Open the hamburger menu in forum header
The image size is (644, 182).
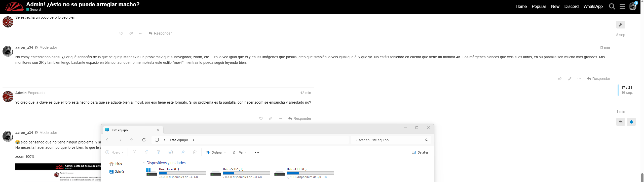coord(622,7)
